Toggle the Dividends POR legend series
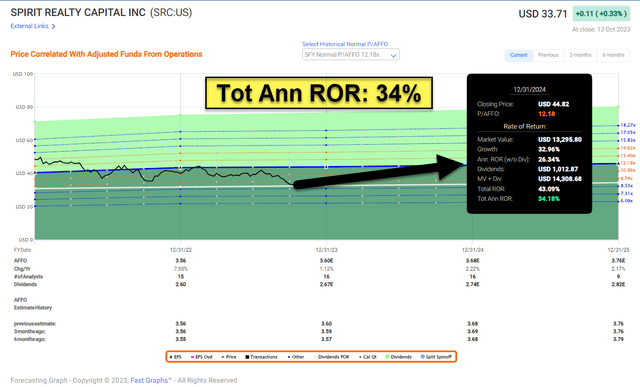640x387 pixels. point(331,357)
